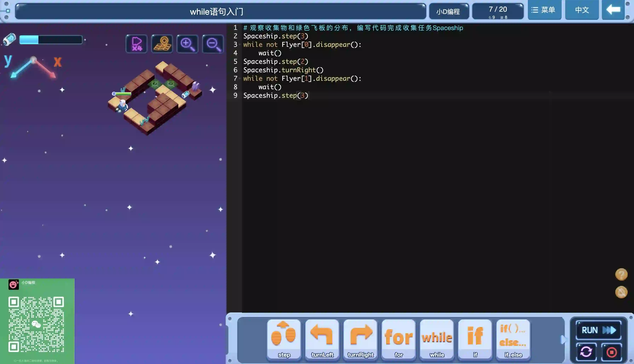The height and width of the screenshot is (364, 634).
Task: Zoom in on the game scene
Action: point(187,44)
